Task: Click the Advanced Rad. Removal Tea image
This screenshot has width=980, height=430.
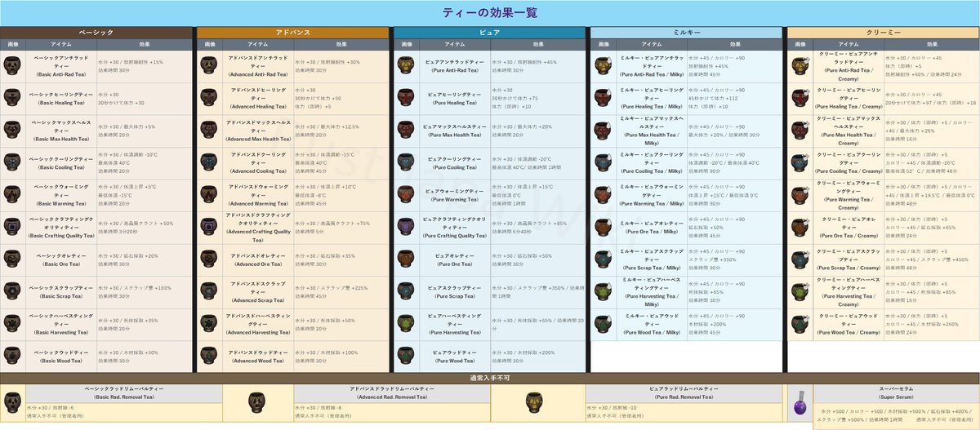Action: pos(257,402)
